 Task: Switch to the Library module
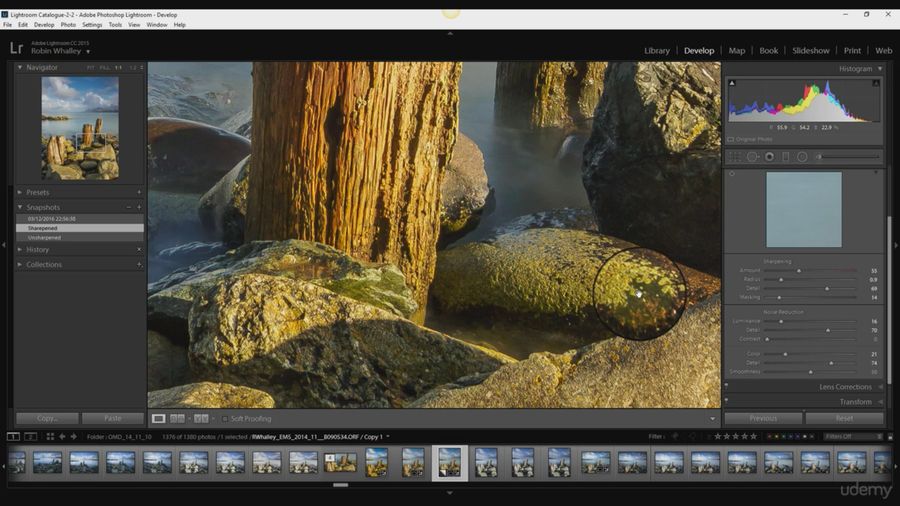(657, 50)
